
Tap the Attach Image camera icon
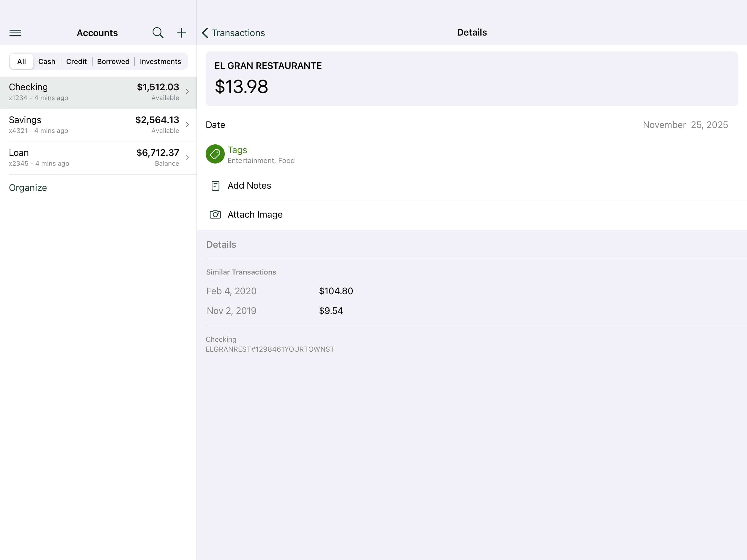pos(215,214)
